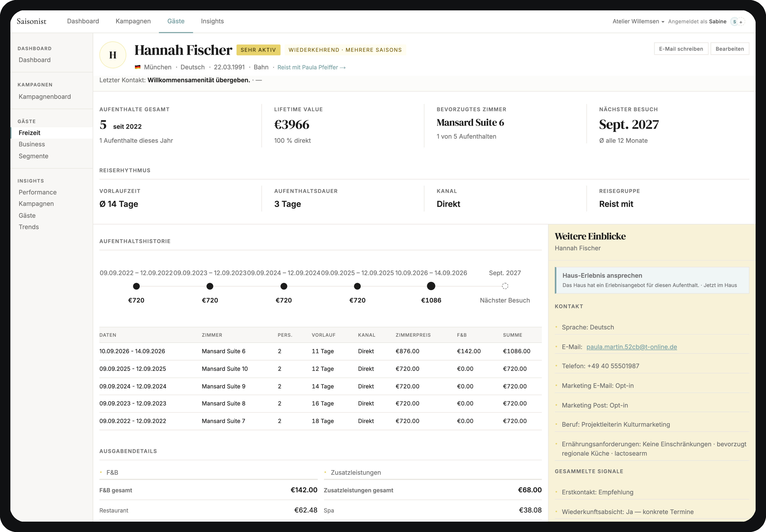Click the SEHR AKTIV status badge
Viewport: 766px width, 532px height.
click(258, 50)
